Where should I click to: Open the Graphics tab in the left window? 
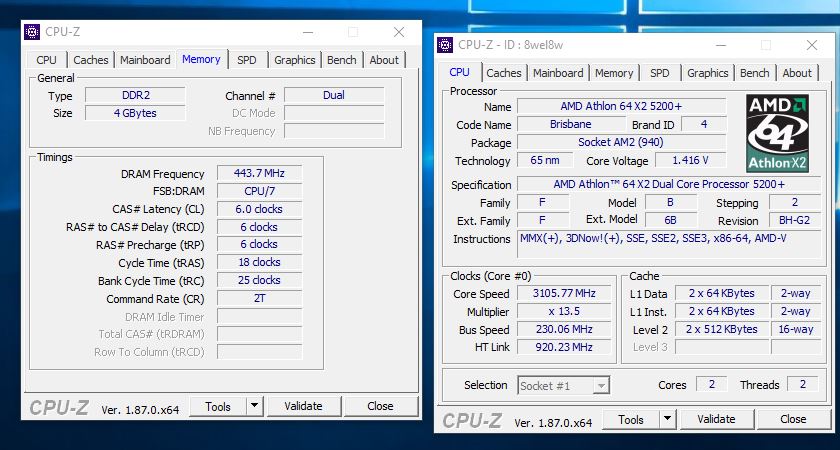point(294,60)
